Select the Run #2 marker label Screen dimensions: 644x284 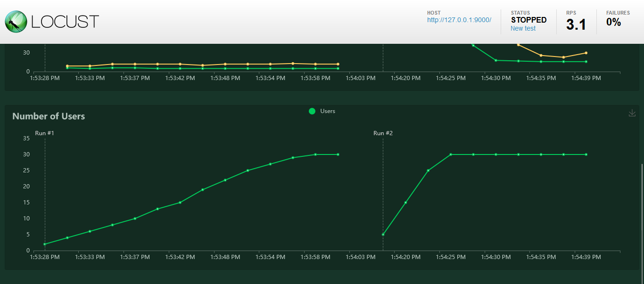pos(383,133)
